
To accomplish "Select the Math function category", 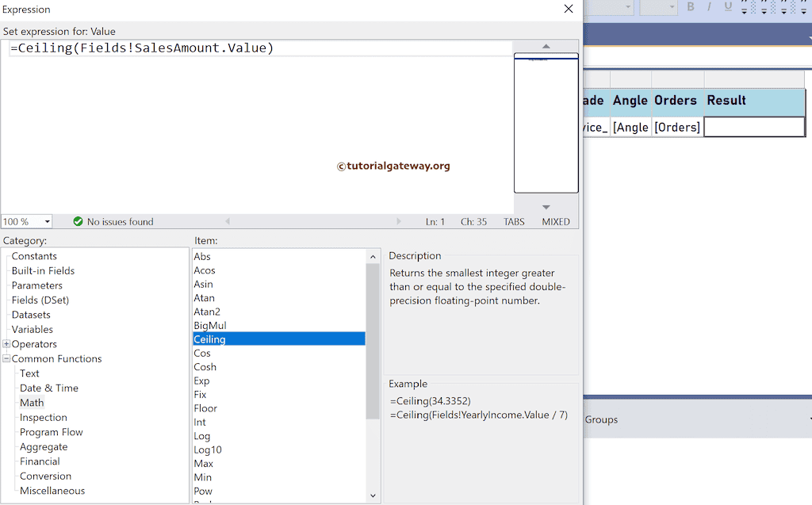I will pos(32,403).
